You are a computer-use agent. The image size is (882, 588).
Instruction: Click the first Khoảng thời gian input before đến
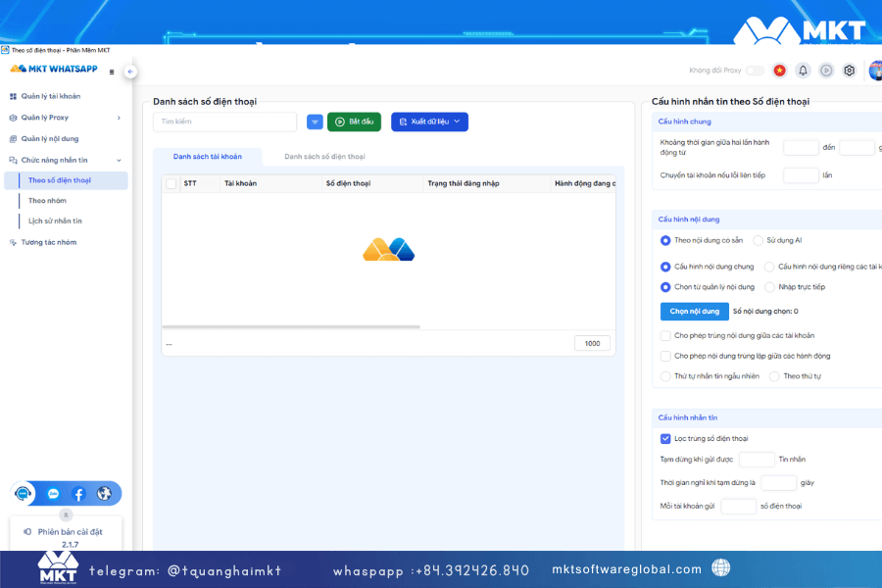[x=801, y=147]
